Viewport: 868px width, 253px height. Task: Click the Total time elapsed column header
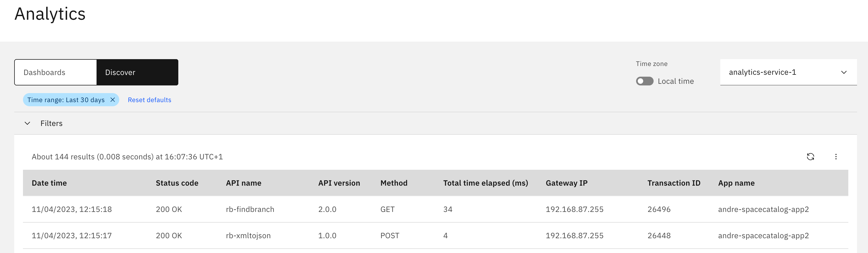[x=485, y=183]
